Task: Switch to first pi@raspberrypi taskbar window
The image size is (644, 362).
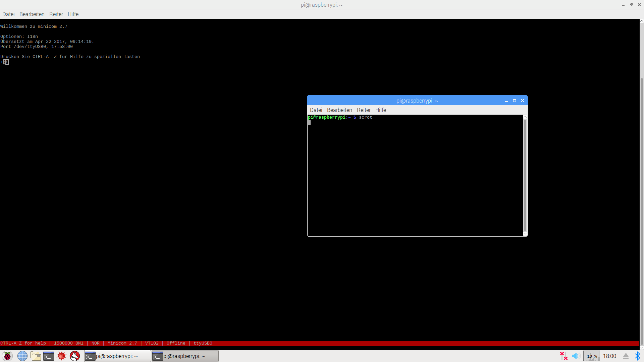Action: coord(117,356)
